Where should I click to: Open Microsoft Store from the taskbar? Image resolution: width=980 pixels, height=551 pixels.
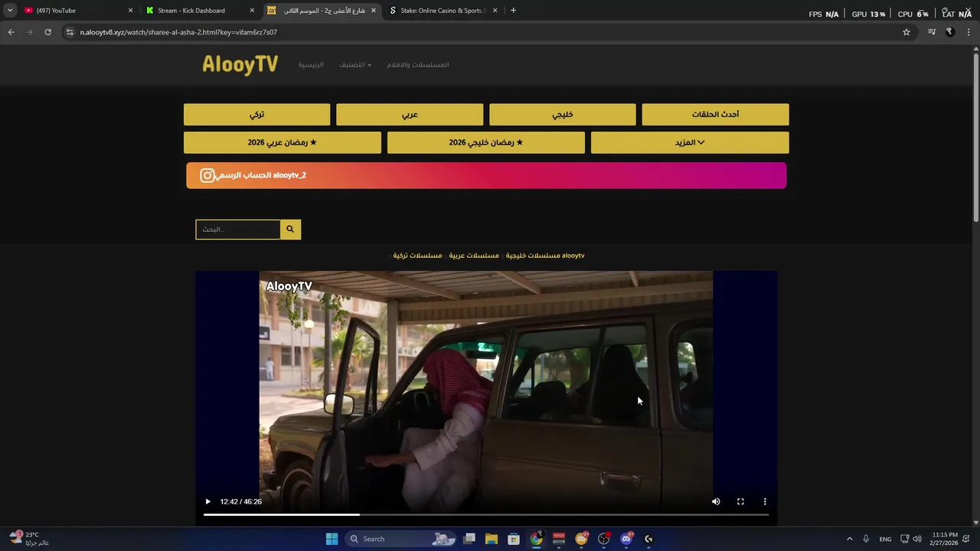click(514, 539)
